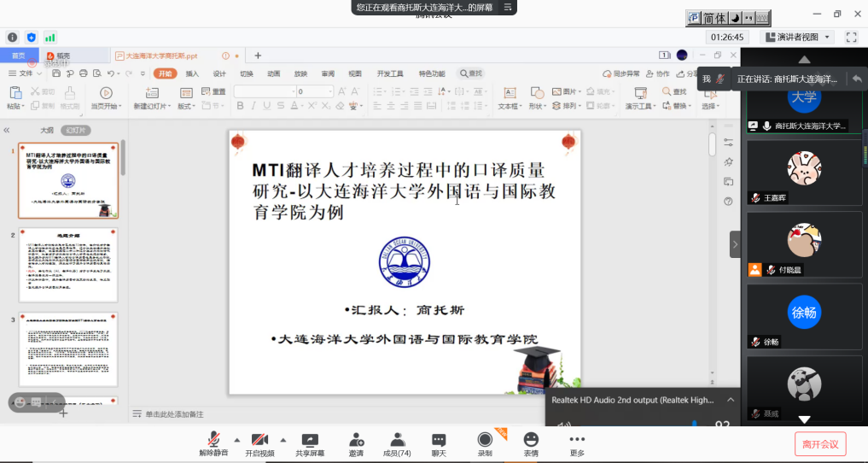Screen dimensions: 868x463
Task: Click the help icon in right sidebar
Action: (729, 202)
